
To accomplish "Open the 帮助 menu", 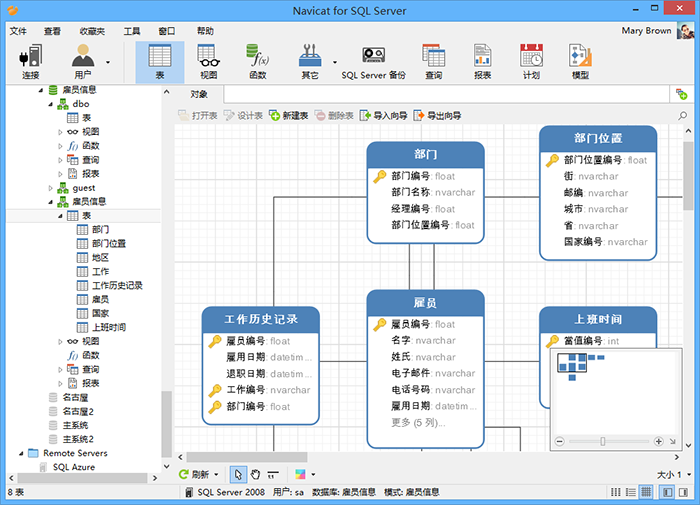I will click(x=205, y=31).
